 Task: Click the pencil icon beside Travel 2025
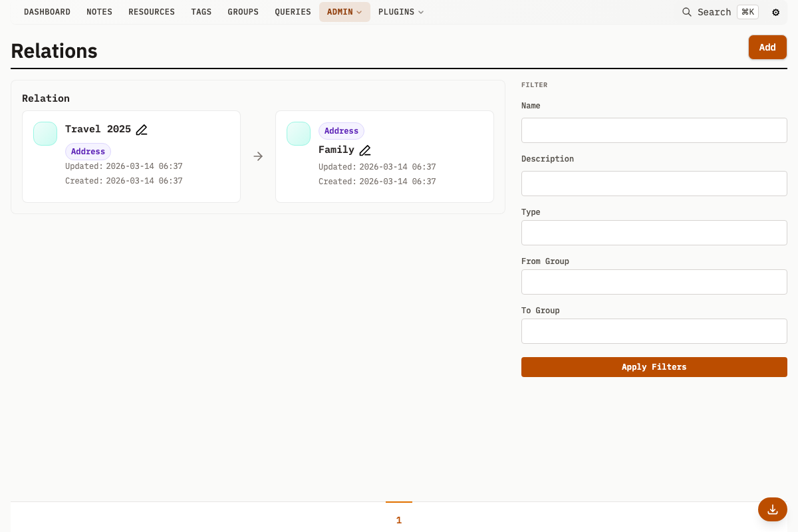coord(142,130)
